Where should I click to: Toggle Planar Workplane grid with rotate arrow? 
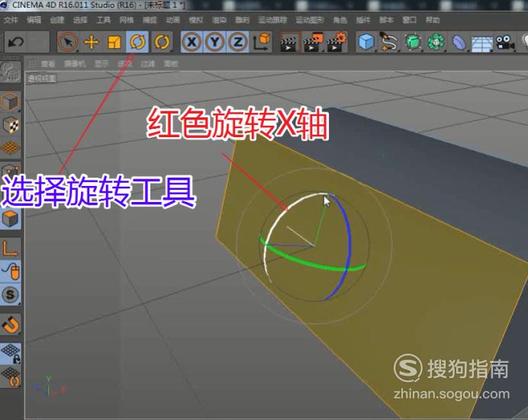[x=11, y=377]
